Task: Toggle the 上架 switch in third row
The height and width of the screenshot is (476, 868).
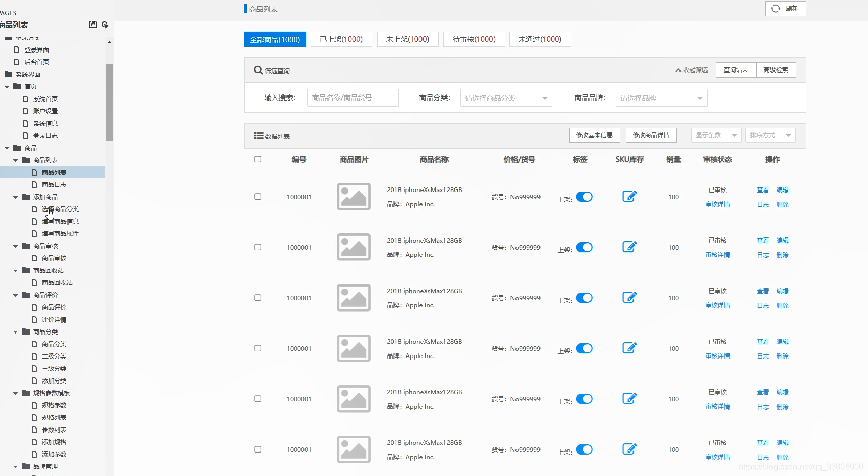Action: coord(584,298)
